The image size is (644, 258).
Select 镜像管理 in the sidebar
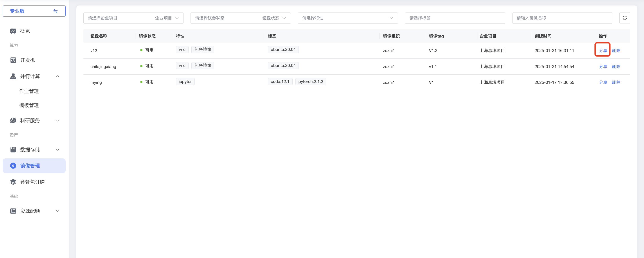tap(34, 166)
